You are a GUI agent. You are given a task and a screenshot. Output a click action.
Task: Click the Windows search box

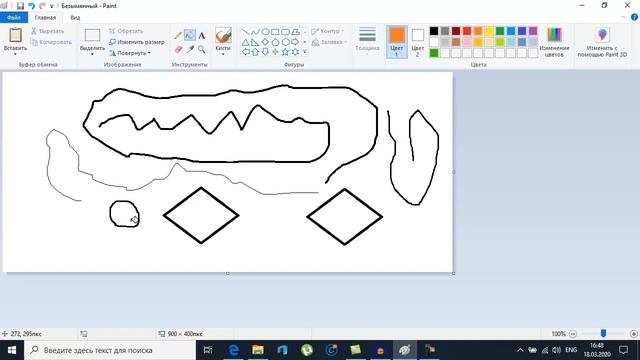point(110,350)
